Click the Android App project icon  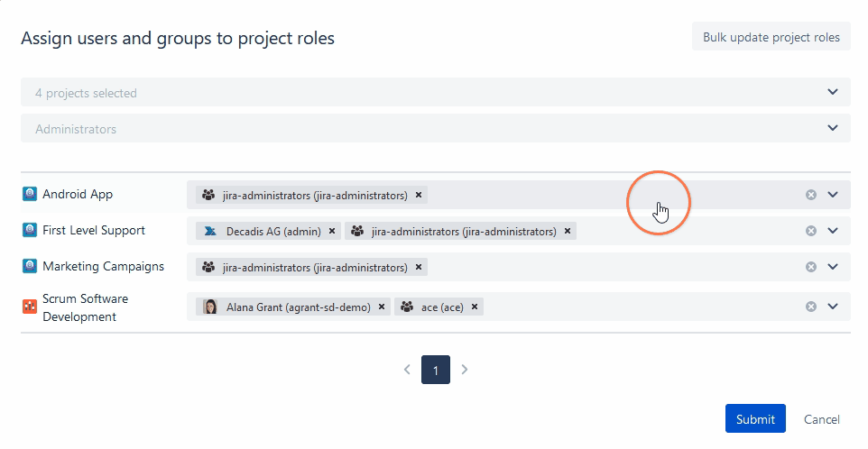(x=30, y=194)
